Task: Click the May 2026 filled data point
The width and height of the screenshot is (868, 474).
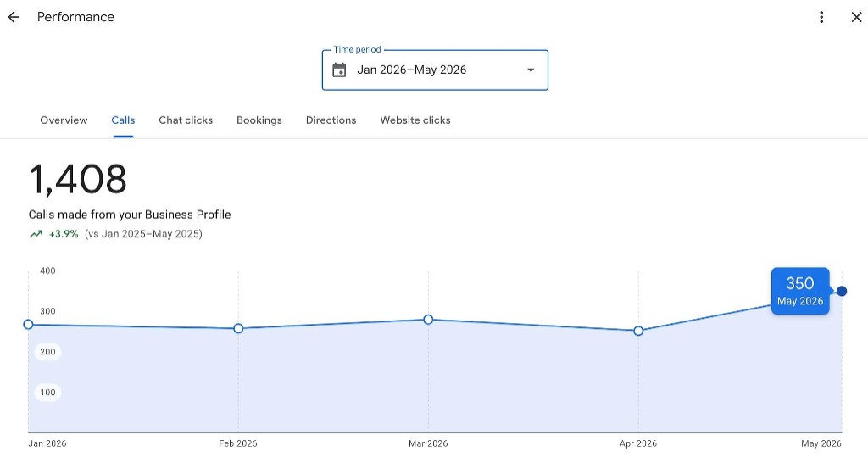Action: click(842, 291)
